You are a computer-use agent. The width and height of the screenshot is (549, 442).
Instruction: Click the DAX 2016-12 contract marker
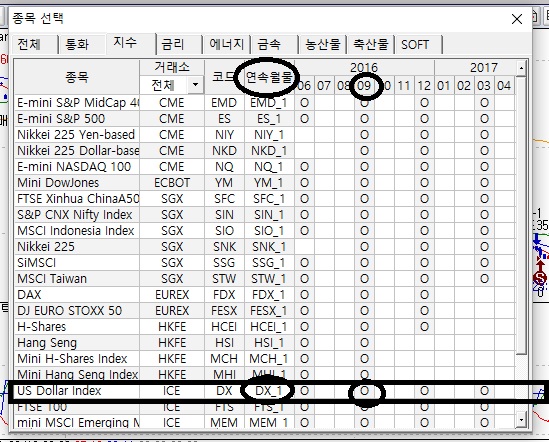click(424, 295)
